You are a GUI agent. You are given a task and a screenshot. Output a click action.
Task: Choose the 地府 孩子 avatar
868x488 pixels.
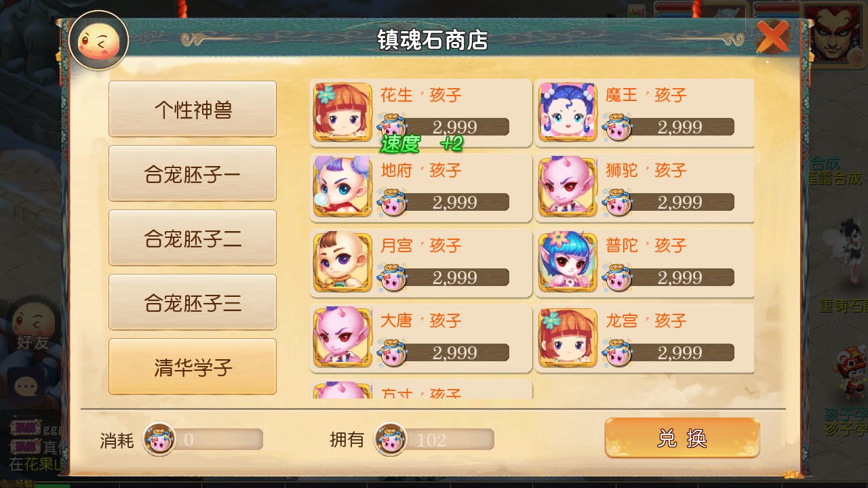[343, 187]
